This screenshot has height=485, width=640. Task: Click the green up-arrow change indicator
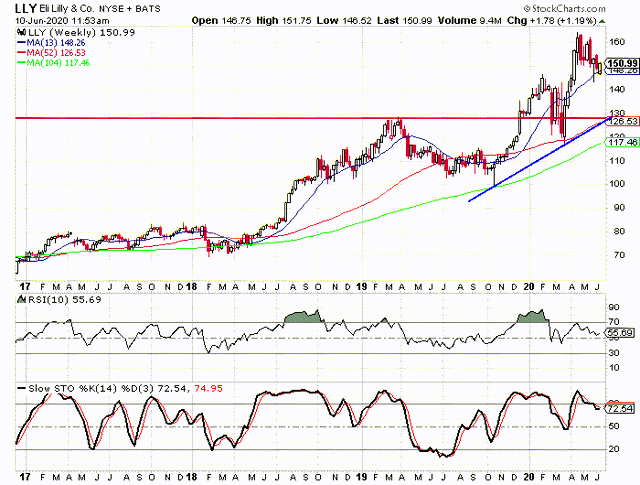coord(602,21)
